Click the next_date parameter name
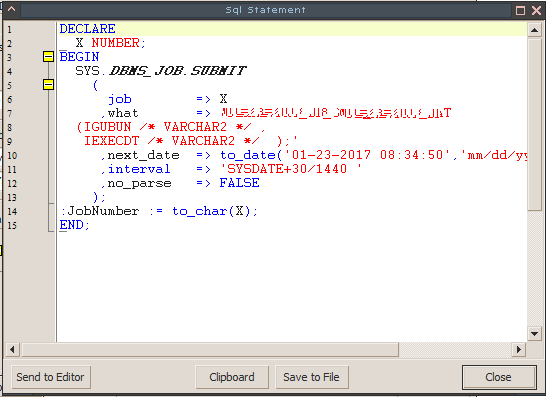 coord(144,155)
